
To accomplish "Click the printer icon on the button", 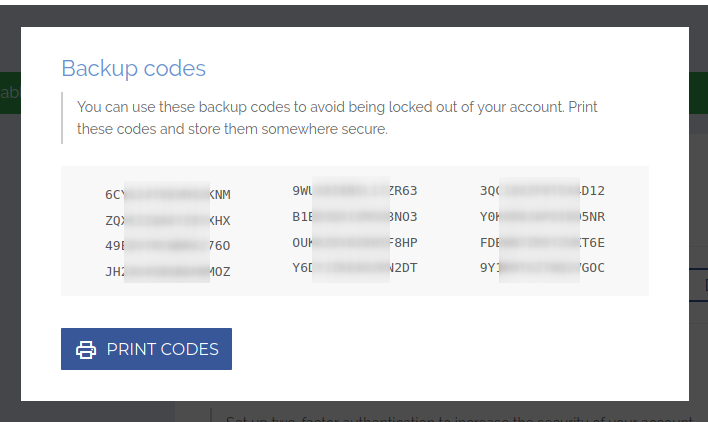I will (86, 349).
